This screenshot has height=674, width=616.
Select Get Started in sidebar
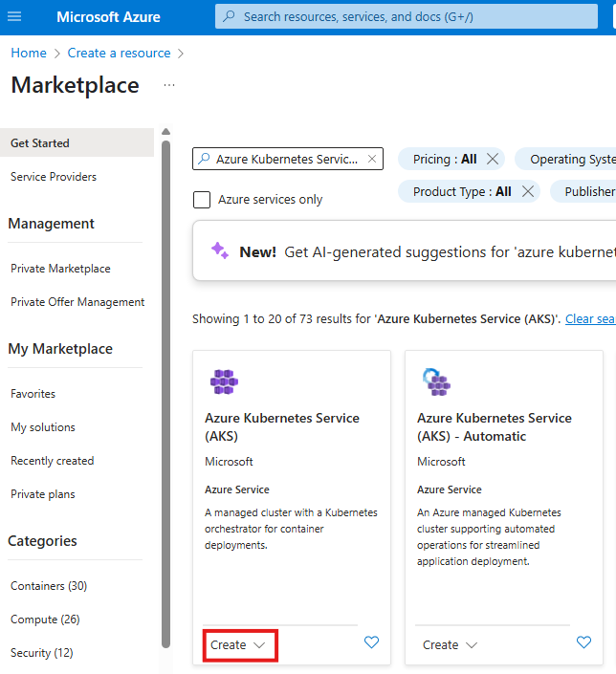click(x=77, y=142)
